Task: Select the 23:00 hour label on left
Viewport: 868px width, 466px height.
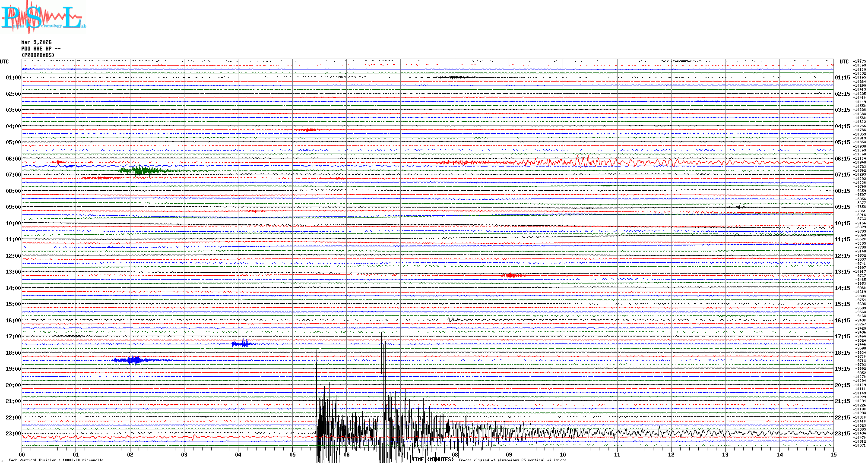Action: pyautogui.click(x=13, y=434)
